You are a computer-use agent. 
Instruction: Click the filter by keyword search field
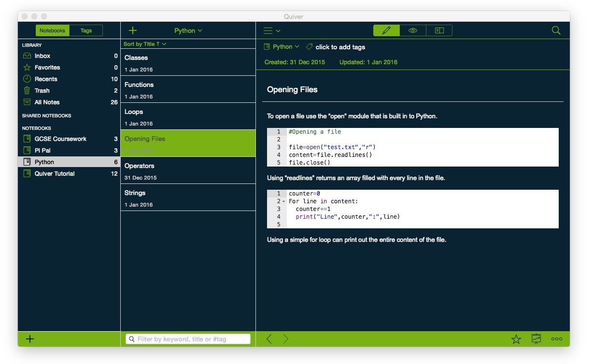coord(188,339)
